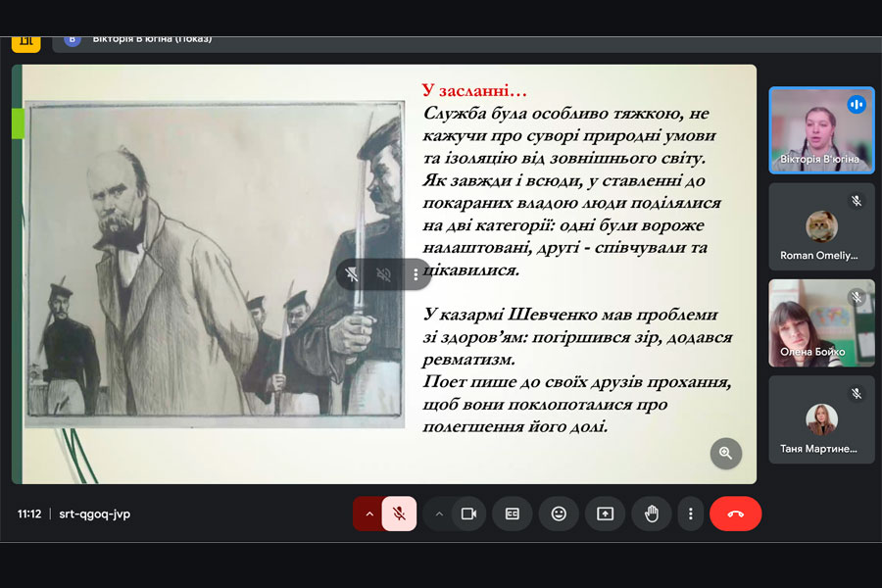Unpin the presentation from the screen
882x588 pixels.
coord(353,274)
